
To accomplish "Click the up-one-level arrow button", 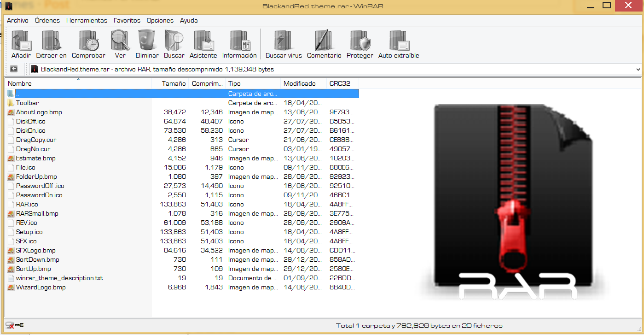I will (x=14, y=69).
